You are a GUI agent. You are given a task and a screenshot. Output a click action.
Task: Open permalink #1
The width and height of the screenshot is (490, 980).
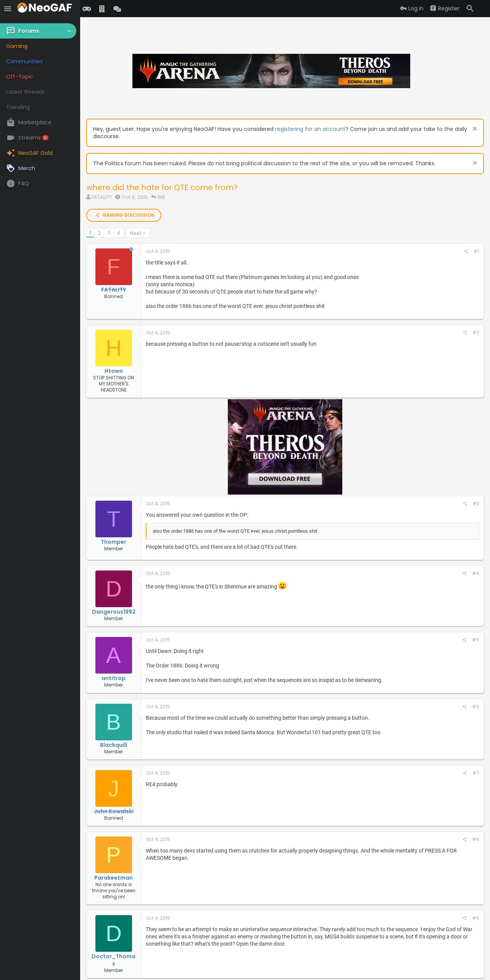[476, 251]
